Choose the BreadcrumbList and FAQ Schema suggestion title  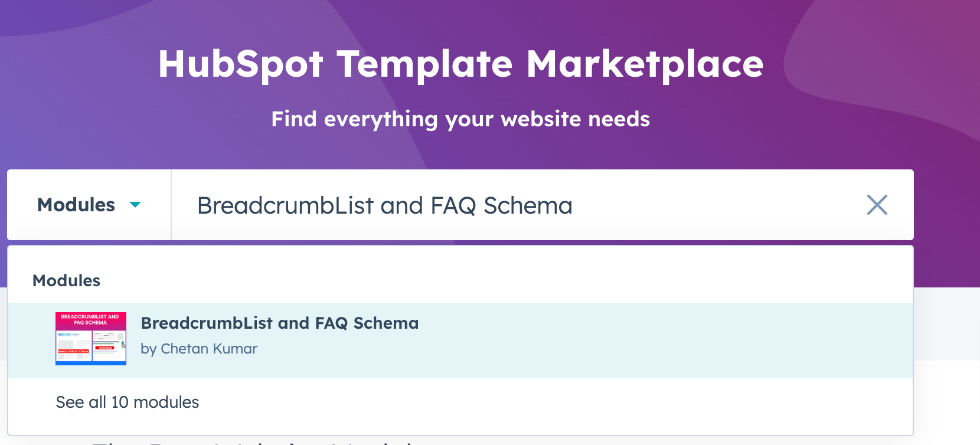[x=280, y=323]
